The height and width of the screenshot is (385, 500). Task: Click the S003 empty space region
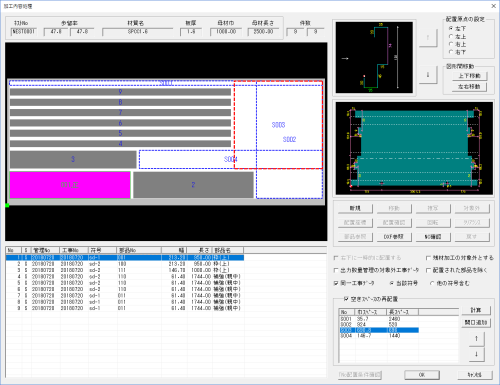[x=278, y=125]
